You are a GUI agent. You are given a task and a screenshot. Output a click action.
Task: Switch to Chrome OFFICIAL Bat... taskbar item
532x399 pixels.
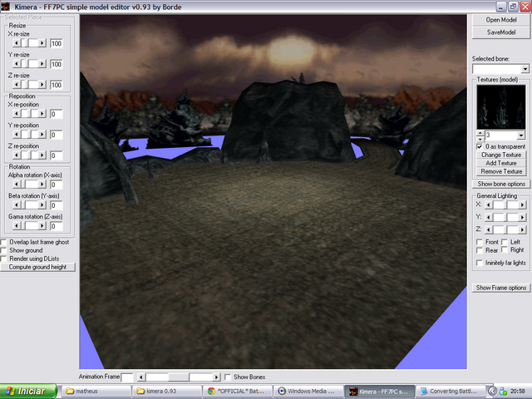click(x=238, y=392)
